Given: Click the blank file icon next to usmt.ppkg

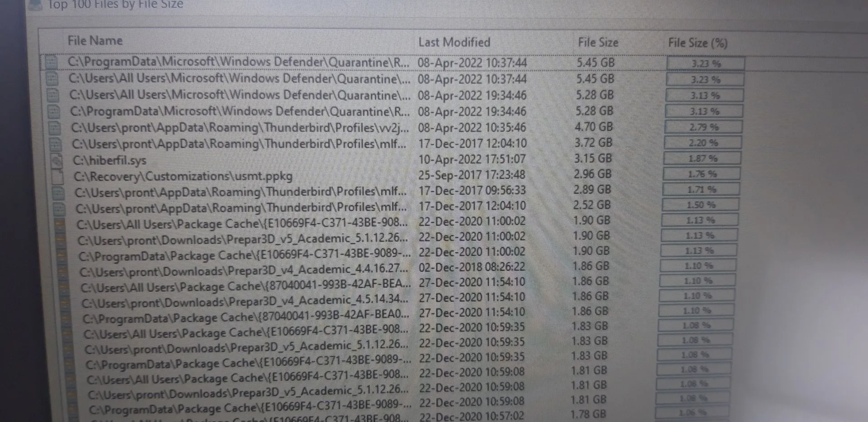Looking at the screenshot, I should coord(57,176).
